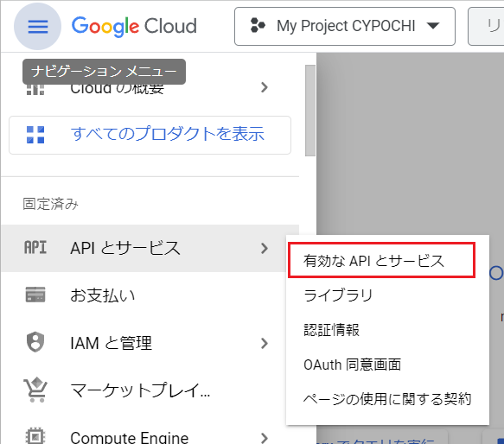Click the Google Cloud logo
The width and height of the screenshot is (504, 444).
[x=134, y=26]
